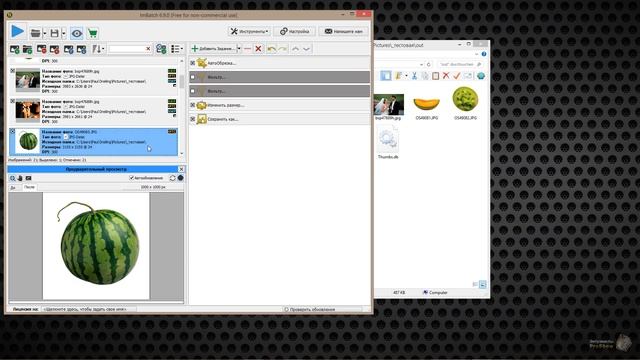Screen dimensions: 640x360
Task: Open Explorer view options dropdown arrow
Action: [x=406, y=76]
